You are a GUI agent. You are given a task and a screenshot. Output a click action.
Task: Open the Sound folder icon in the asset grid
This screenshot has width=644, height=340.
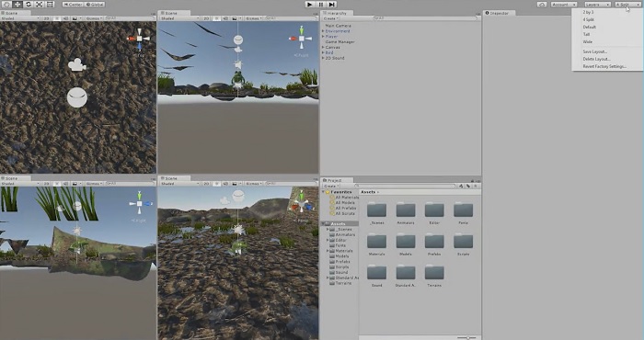(x=376, y=272)
